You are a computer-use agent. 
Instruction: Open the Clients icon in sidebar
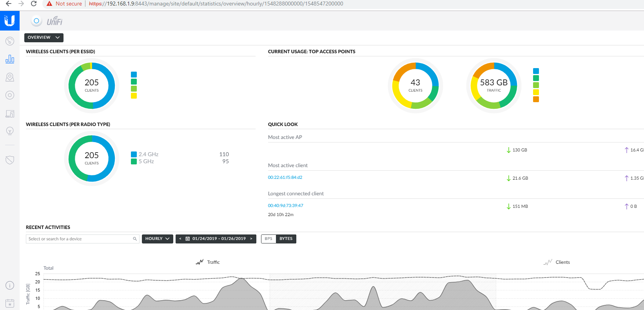(10, 114)
